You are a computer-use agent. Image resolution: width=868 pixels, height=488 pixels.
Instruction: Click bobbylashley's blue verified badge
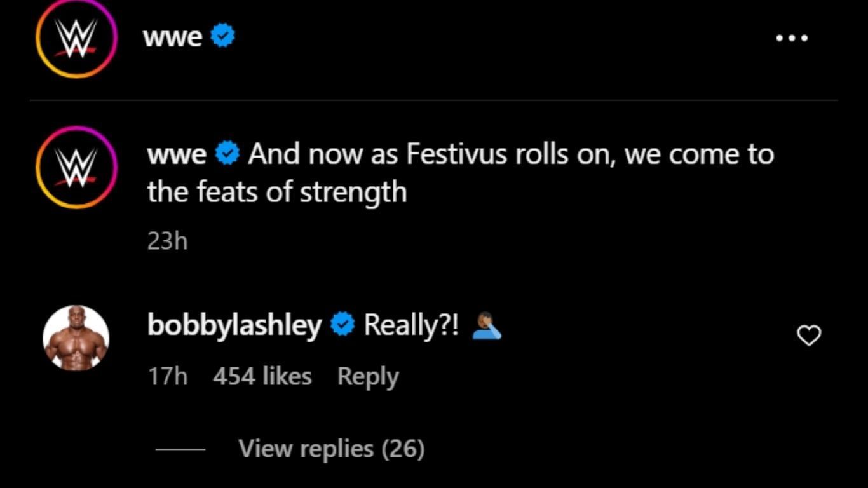[x=343, y=325]
